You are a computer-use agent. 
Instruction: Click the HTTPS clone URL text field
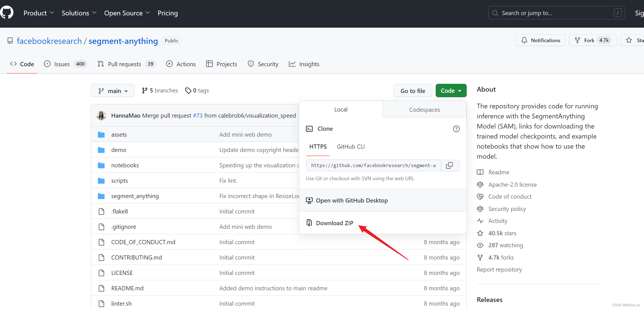coord(373,165)
